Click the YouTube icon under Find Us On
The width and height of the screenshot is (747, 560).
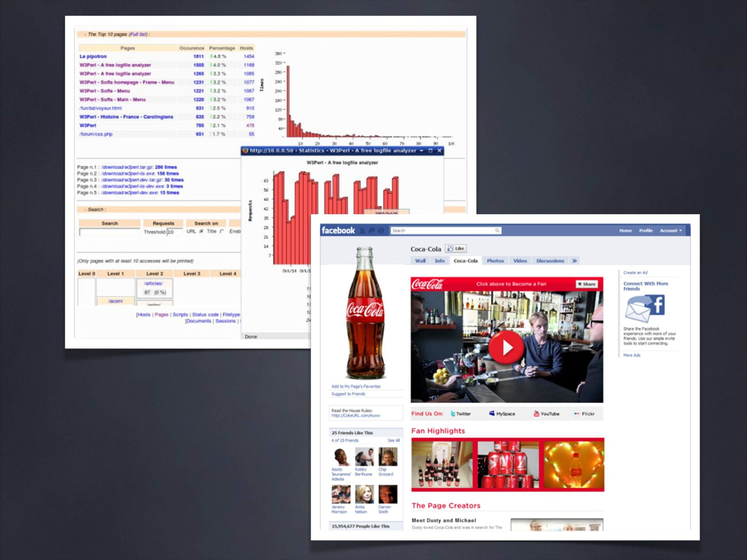536,413
